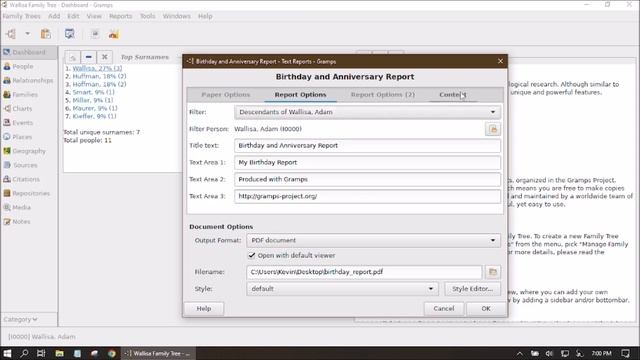The image size is (640, 360).
Task: Open dropdown arrow next to family tree toolbar icon
Action: [27, 34]
